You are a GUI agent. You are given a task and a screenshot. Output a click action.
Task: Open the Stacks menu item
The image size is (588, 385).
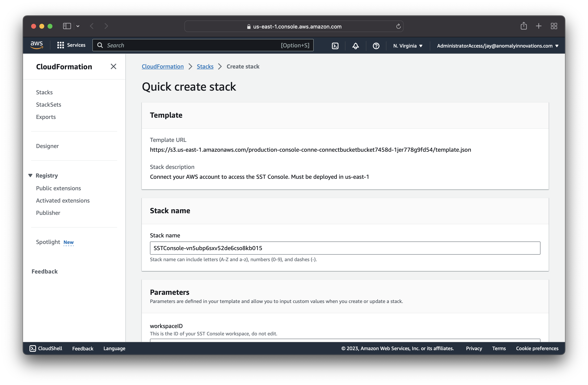(45, 92)
